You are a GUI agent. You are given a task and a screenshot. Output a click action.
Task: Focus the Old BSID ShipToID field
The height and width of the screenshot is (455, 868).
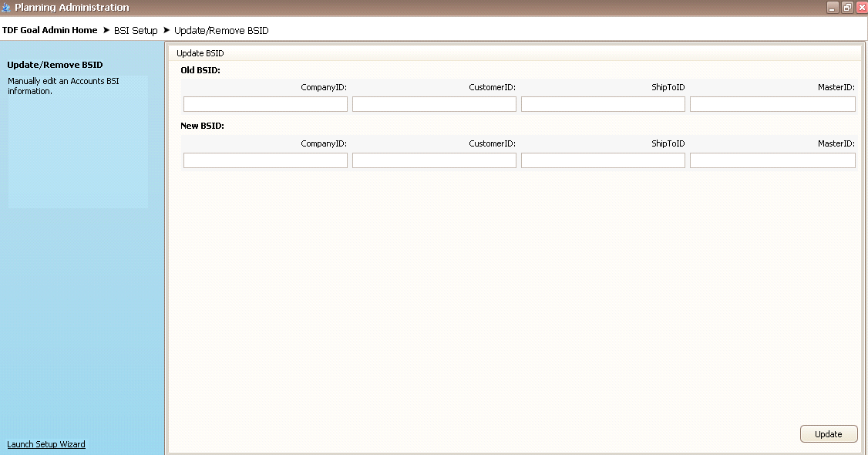coord(604,104)
